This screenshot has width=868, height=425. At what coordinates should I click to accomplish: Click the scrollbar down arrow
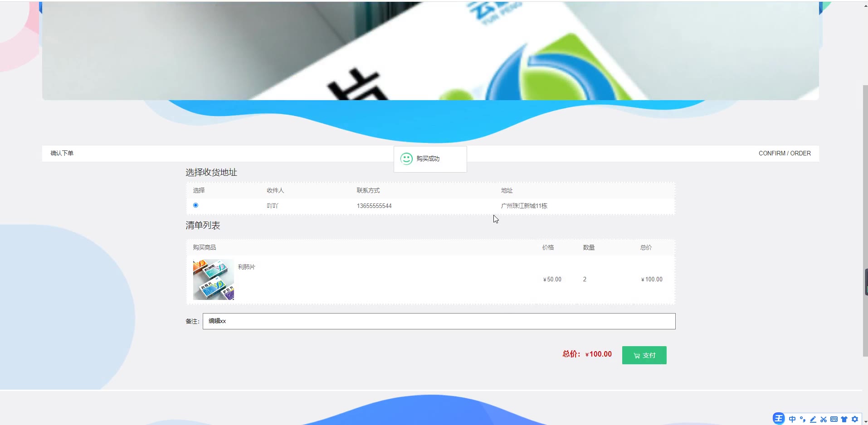pos(865,421)
